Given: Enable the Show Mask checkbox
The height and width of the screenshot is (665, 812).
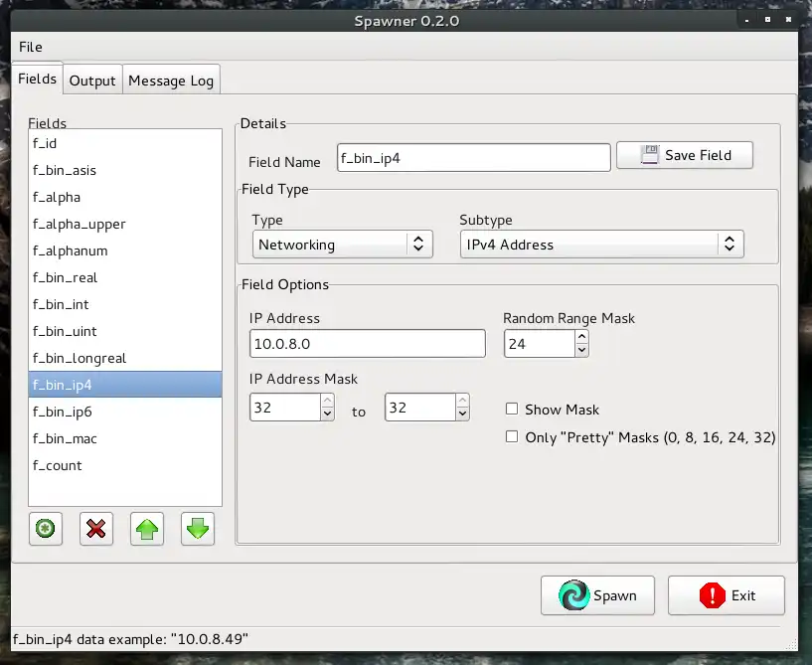Looking at the screenshot, I should coord(512,410).
